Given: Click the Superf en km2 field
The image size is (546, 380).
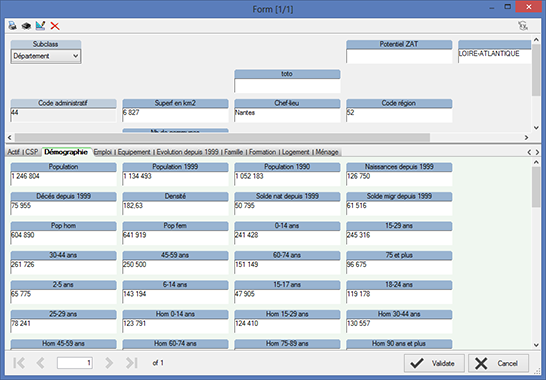Looking at the screenshot, I should click(x=176, y=115).
